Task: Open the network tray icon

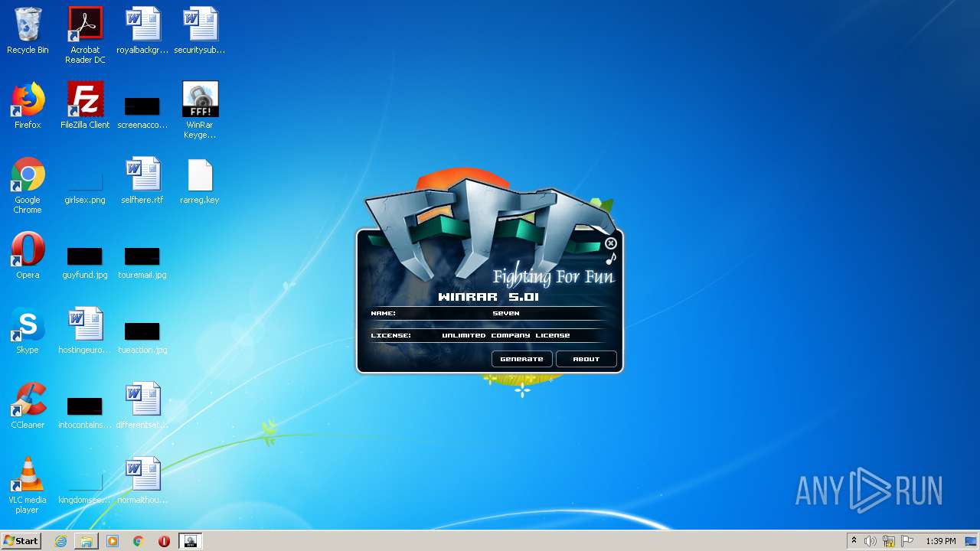Action: coord(889,541)
